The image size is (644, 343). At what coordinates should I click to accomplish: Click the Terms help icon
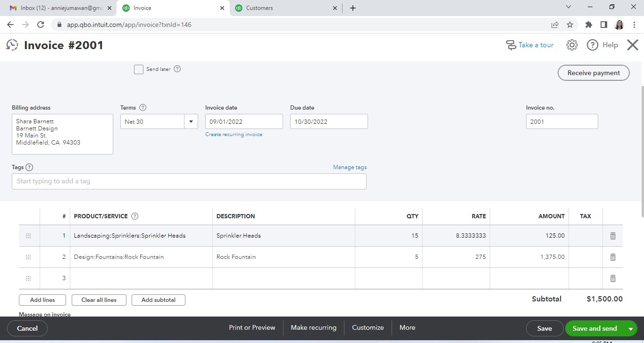pyautogui.click(x=143, y=108)
